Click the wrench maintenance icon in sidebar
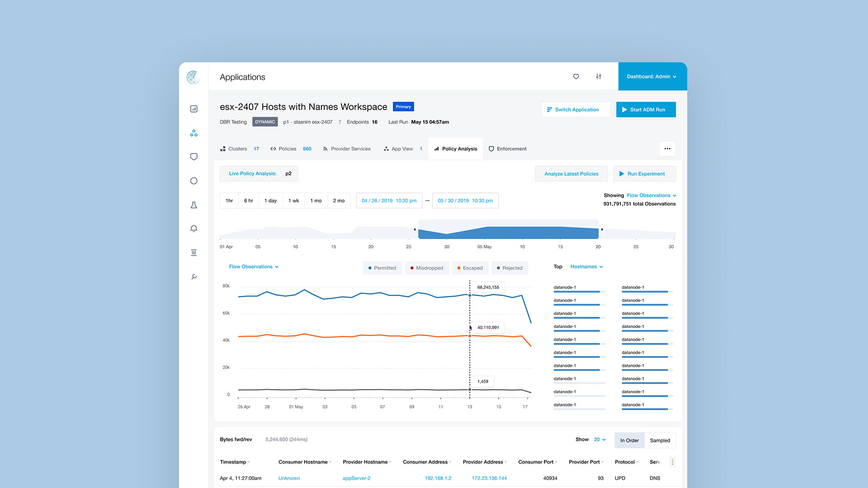The height and width of the screenshot is (488, 868). click(x=193, y=277)
